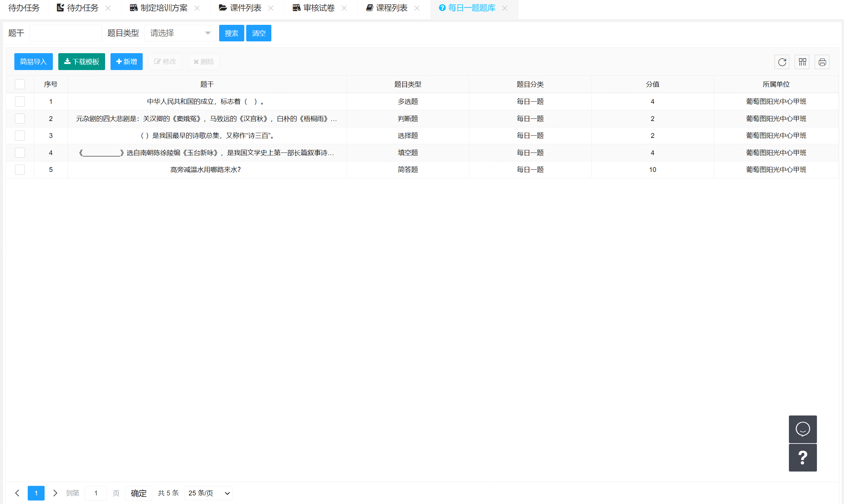Focus the page number jump input
Image resolution: width=844 pixels, height=504 pixels.
coord(96,493)
